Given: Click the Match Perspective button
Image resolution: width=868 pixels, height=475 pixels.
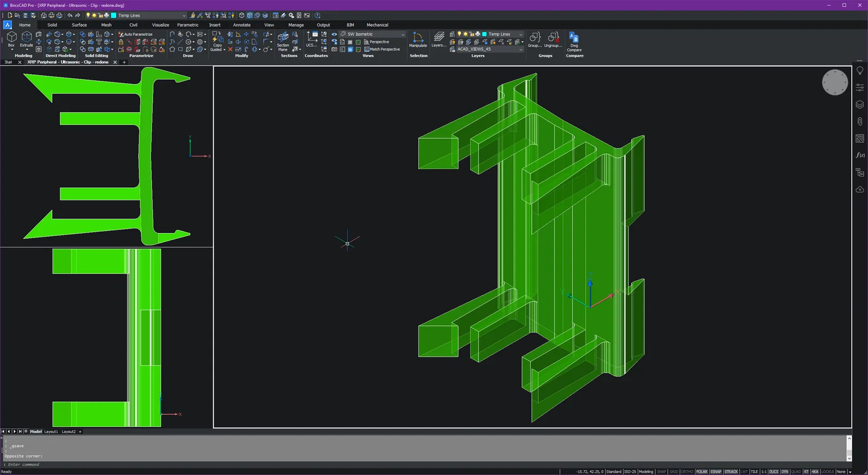Looking at the screenshot, I should (x=382, y=49).
